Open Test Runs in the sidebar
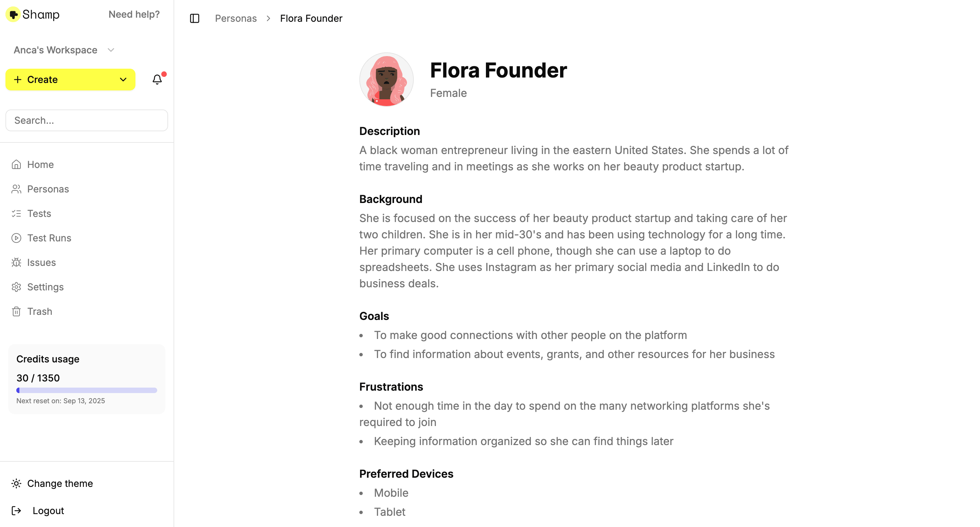This screenshot has width=980, height=527. [x=49, y=238]
